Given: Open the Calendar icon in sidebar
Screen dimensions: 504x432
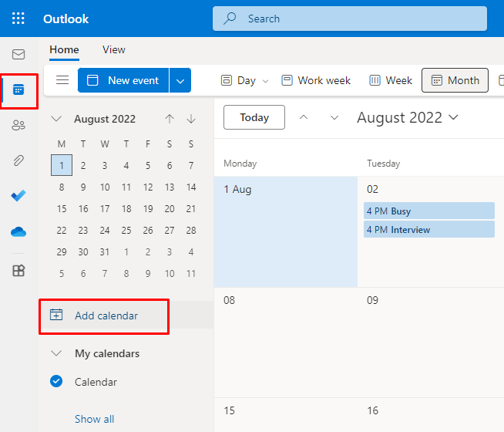Looking at the screenshot, I should [18, 90].
